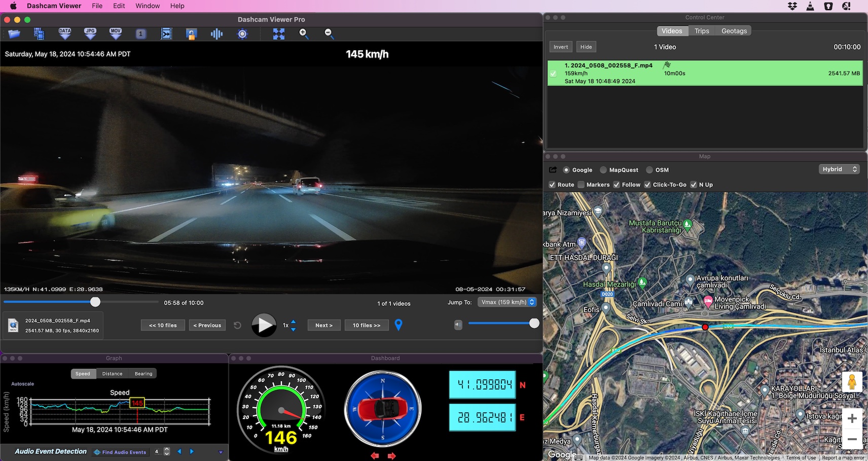This screenshot has height=461, width=868.
Task: Open the Edit menu
Action: pyautogui.click(x=119, y=6)
